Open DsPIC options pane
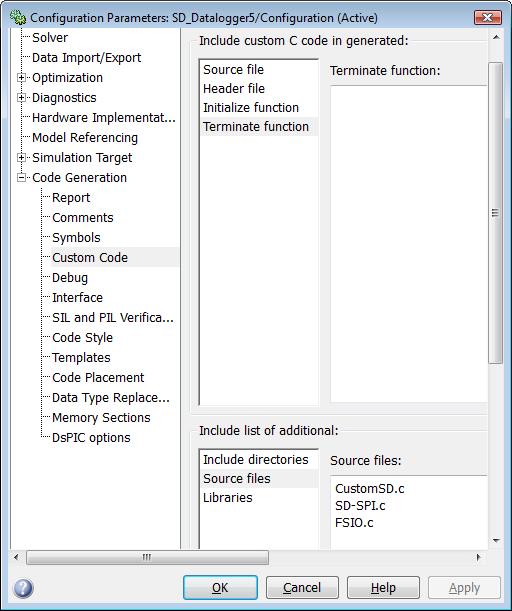Screen dimensions: 512x611 click(x=91, y=438)
